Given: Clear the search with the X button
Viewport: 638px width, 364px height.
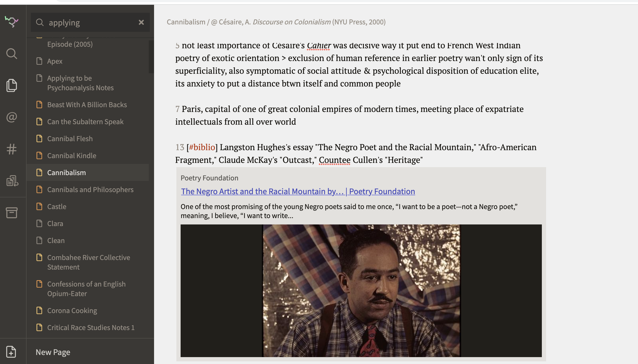Looking at the screenshot, I should (x=141, y=22).
